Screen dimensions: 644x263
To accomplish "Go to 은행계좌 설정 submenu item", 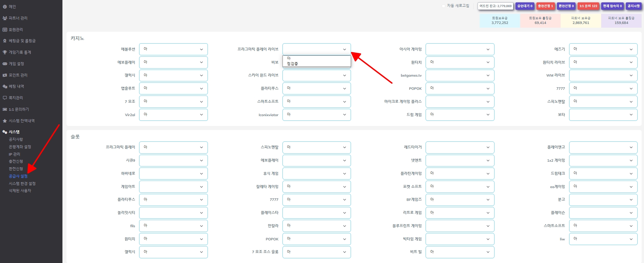I will coord(20,147).
